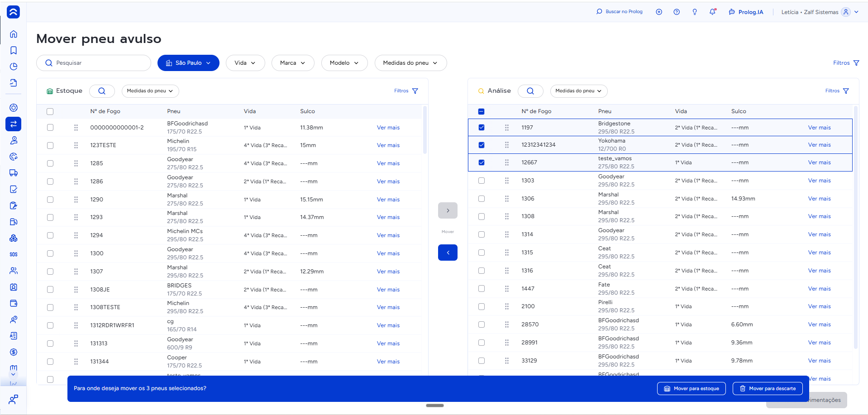Open the notifications bell
The height and width of the screenshot is (415, 868).
[712, 12]
